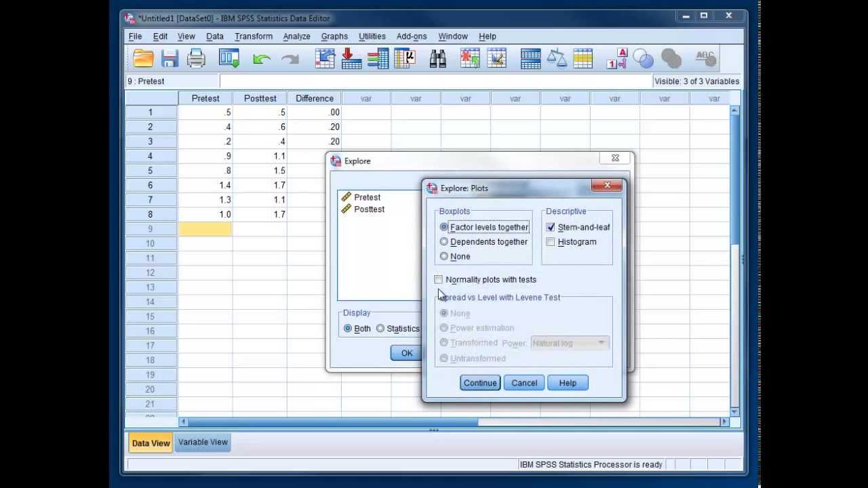Enable the Histogram checkbox
Image resolution: width=868 pixels, height=488 pixels.
(x=551, y=242)
